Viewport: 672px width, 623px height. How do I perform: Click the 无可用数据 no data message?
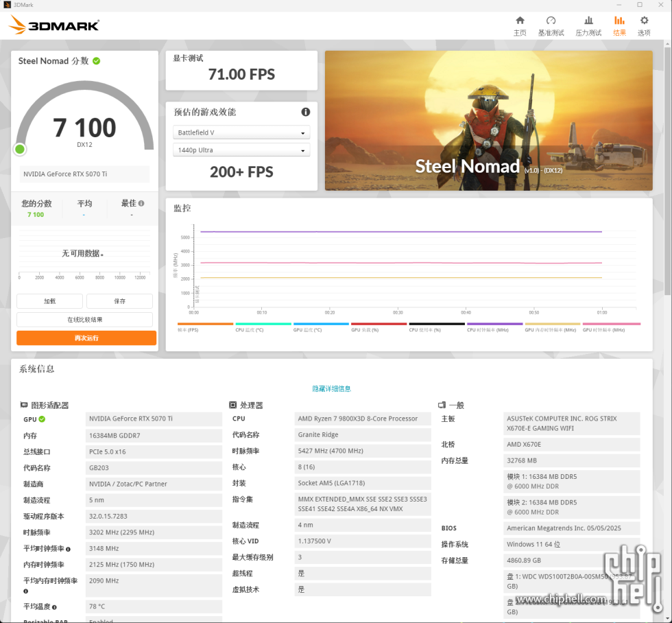(83, 253)
